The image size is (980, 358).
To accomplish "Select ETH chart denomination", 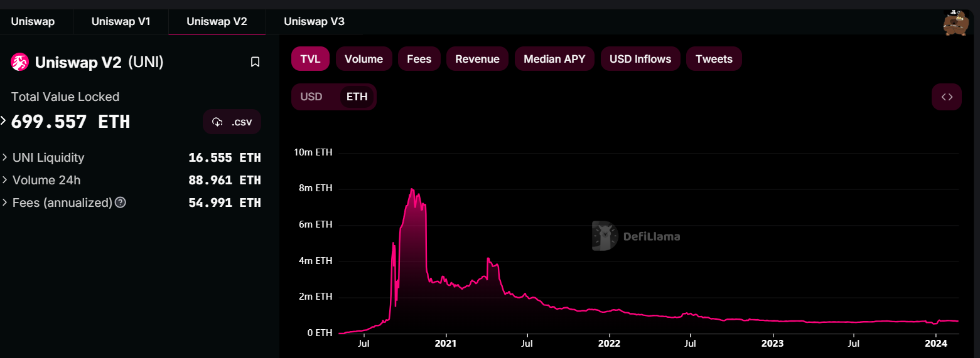I will (357, 97).
